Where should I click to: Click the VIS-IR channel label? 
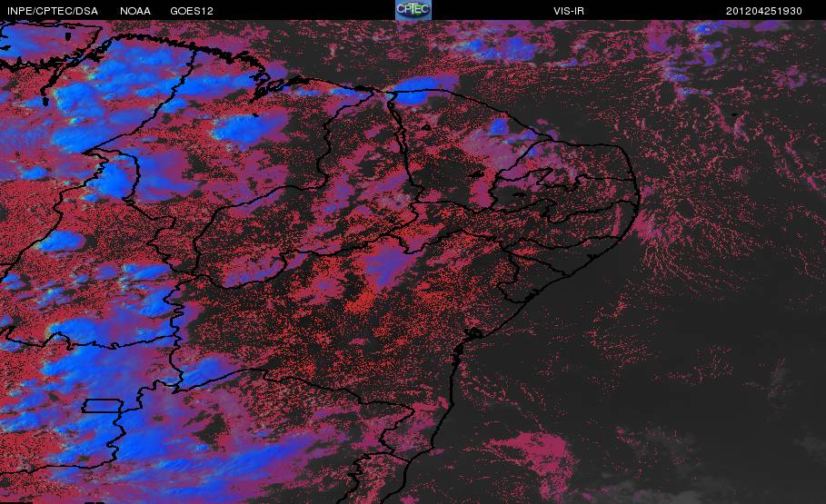coord(569,11)
